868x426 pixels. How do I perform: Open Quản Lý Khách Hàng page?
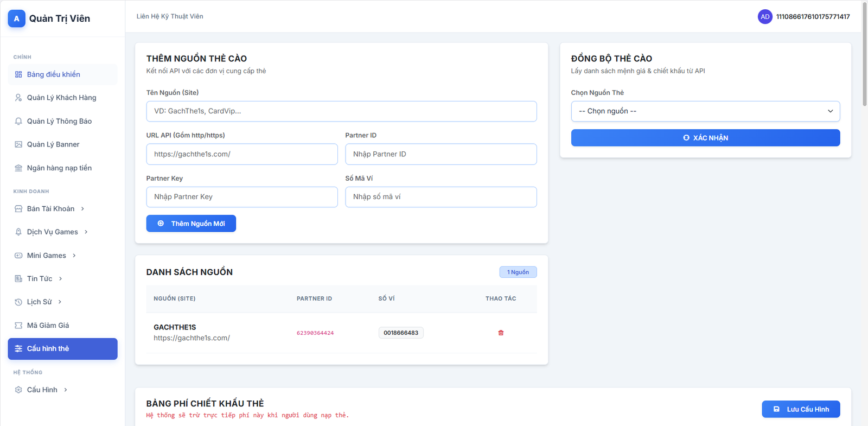tap(61, 98)
